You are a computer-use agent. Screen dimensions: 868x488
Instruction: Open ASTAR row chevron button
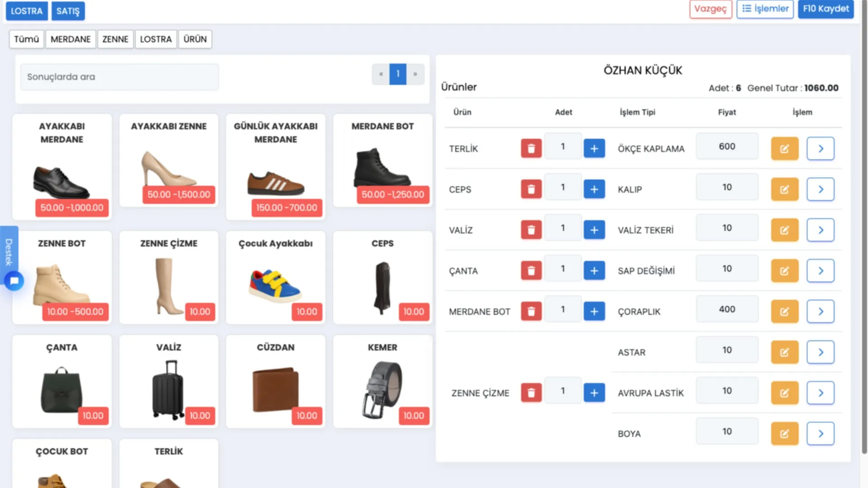[x=820, y=352]
